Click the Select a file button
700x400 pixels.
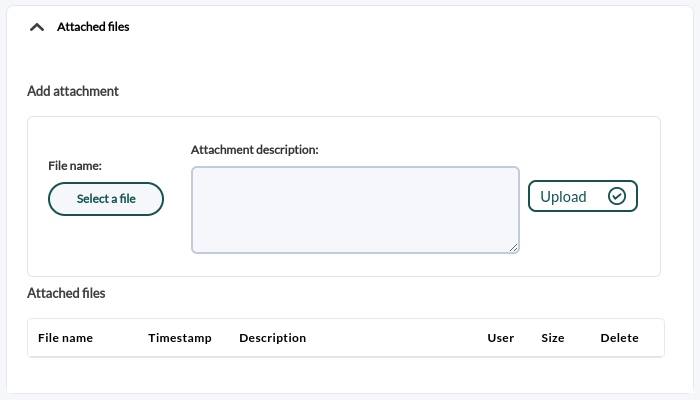106,199
